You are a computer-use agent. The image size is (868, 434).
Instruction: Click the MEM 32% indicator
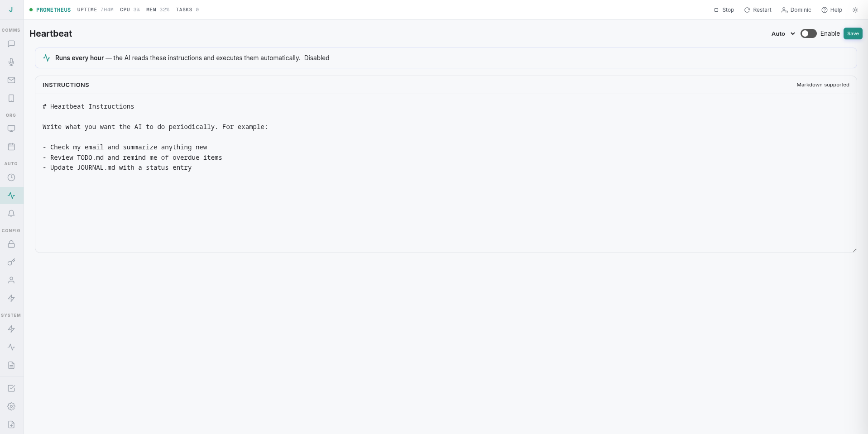click(x=158, y=10)
